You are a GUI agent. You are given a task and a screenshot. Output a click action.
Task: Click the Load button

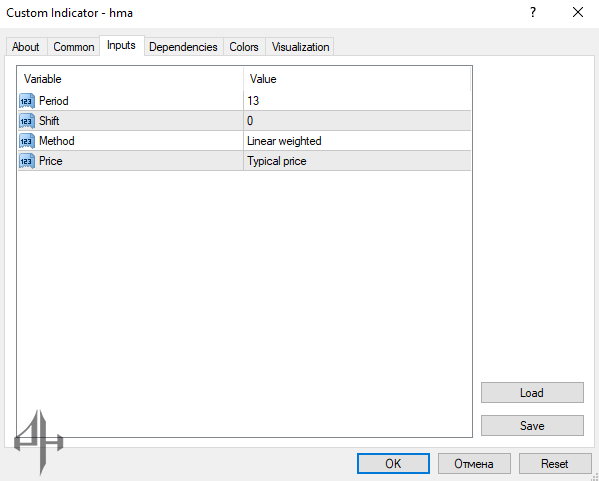tap(532, 392)
